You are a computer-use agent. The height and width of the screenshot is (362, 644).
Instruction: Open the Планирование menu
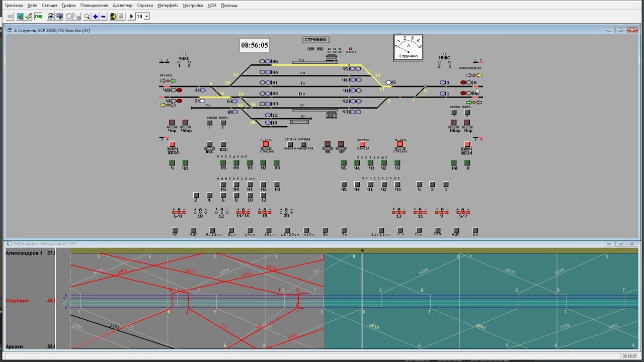pyautogui.click(x=94, y=6)
